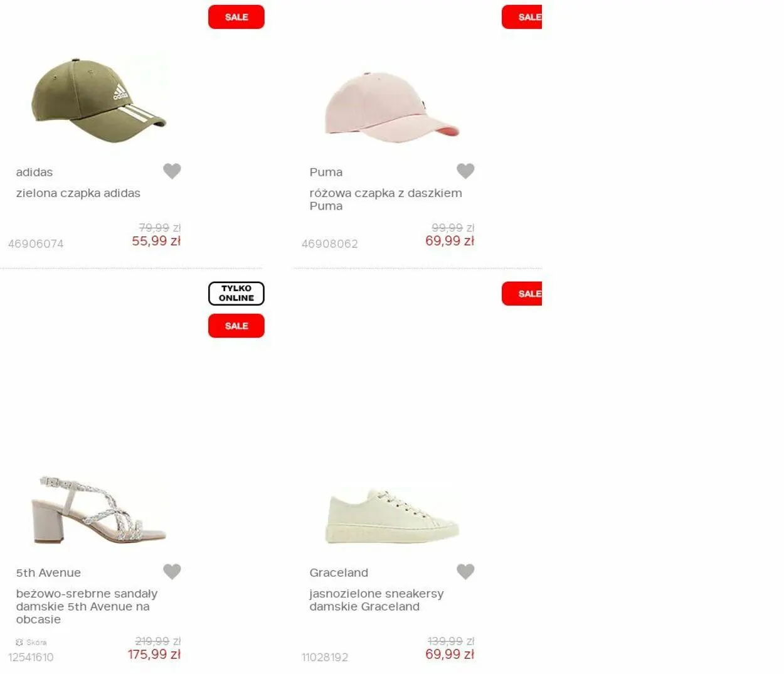Open 'beżowo-srebrne sandały damskie' product link
784x674 pixels.
87,606
